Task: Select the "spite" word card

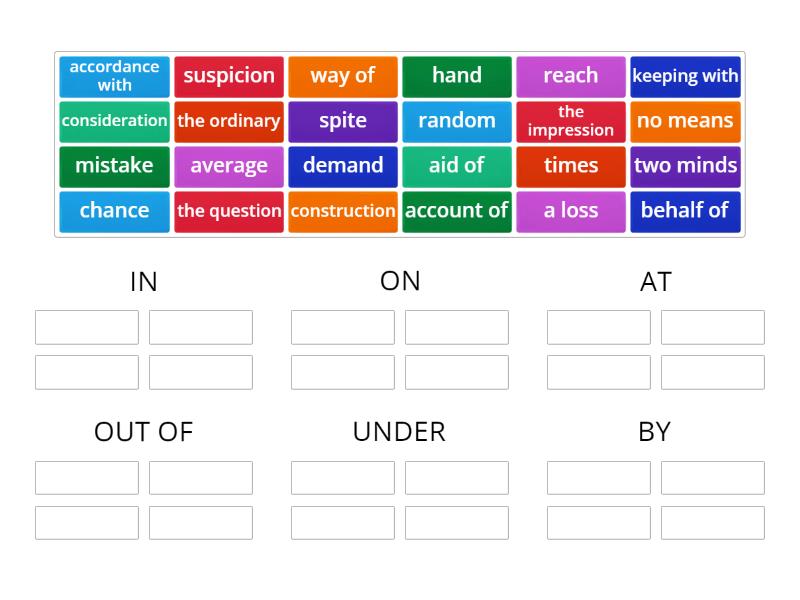Action: coord(342,121)
